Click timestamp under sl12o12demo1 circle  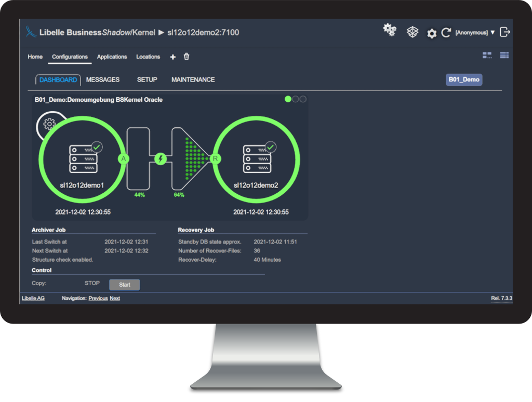[x=83, y=212]
